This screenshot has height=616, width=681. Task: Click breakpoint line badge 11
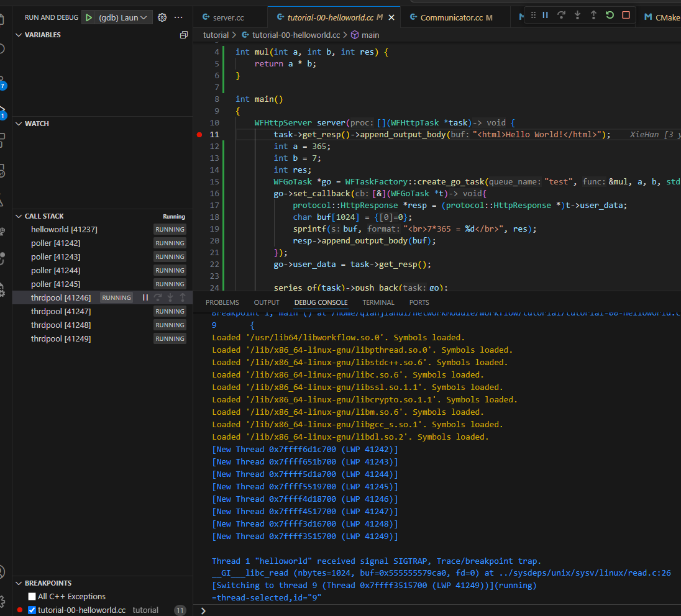pyautogui.click(x=180, y=610)
